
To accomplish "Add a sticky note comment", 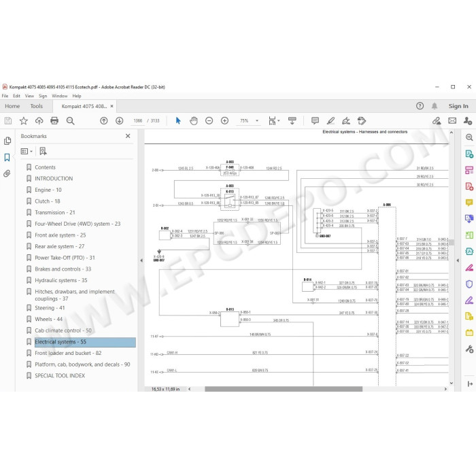I will click(315, 121).
